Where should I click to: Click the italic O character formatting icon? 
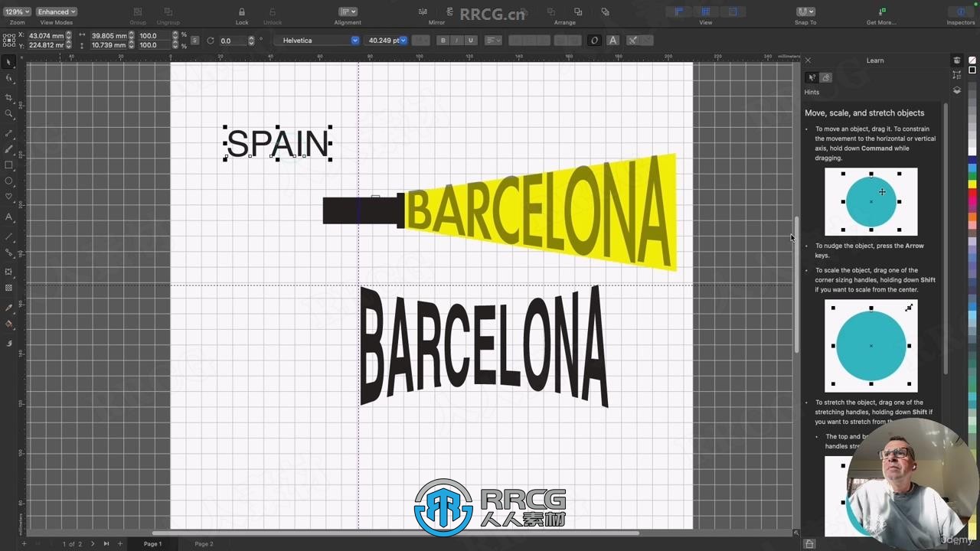tap(594, 41)
